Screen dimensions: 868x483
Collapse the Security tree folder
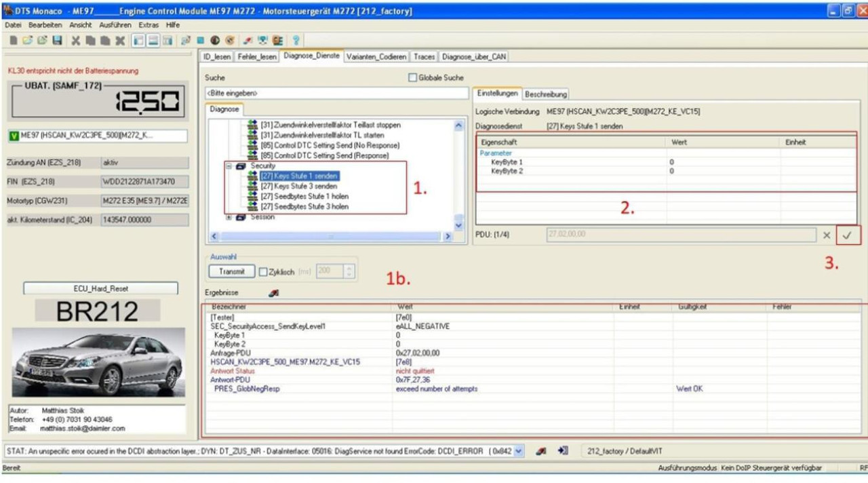229,166
